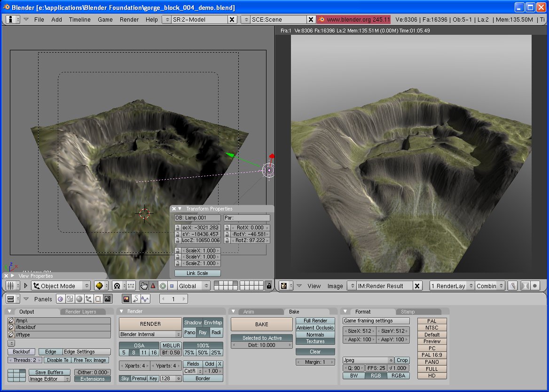This screenshot has height=392, width=549.
Task: Open the Render menu
Action: 129,20
